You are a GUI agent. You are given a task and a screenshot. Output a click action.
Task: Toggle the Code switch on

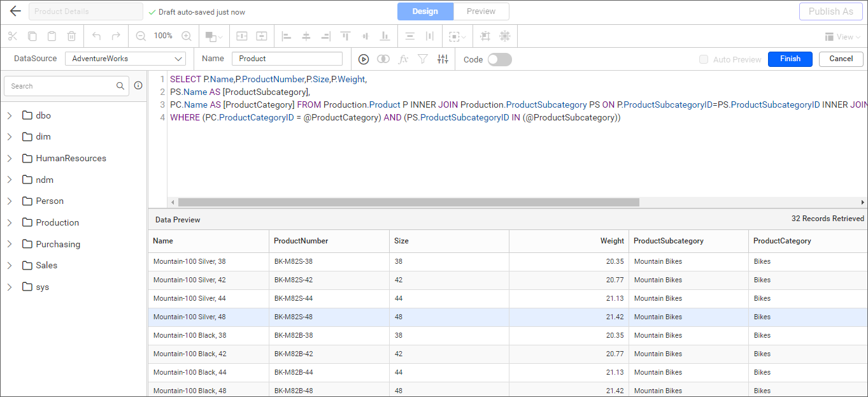500,59
